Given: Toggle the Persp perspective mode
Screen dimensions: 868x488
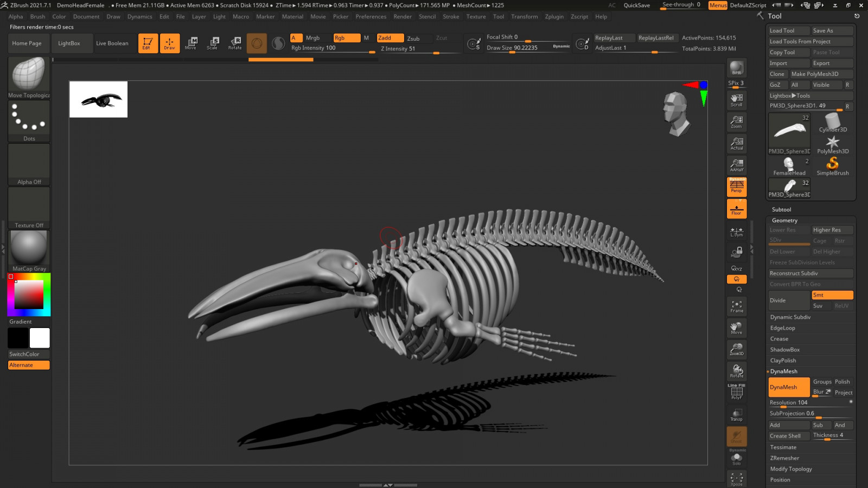Looking at the screenshot, I should pyautogui.click(x=736, y=187).
